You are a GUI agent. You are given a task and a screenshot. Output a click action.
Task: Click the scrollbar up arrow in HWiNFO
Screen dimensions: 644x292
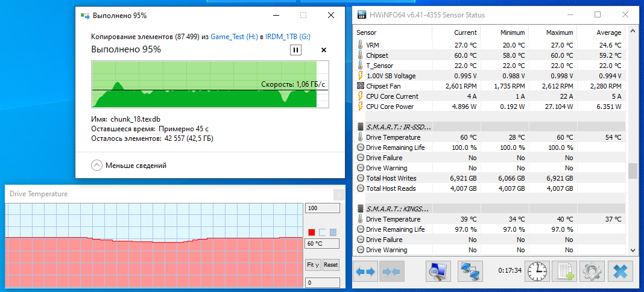coord(633,32)
